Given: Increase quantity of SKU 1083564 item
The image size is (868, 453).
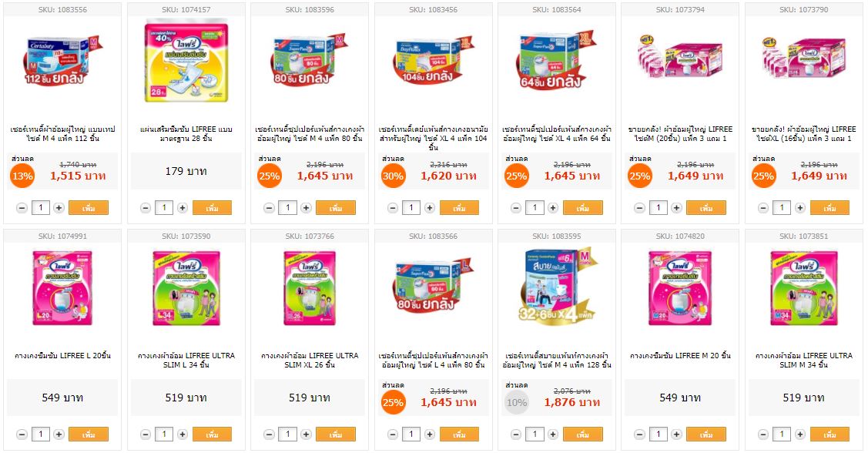Looking at the screenshot, I should coord(553,208).
